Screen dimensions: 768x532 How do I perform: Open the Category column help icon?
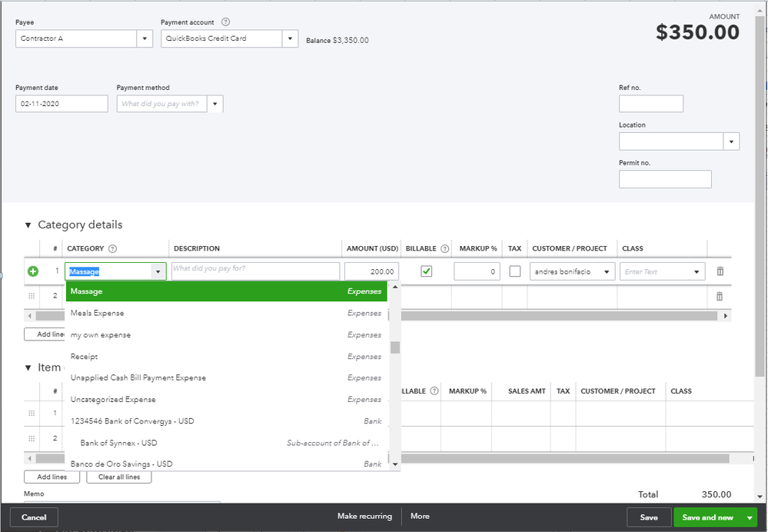(x=113, y=248)
